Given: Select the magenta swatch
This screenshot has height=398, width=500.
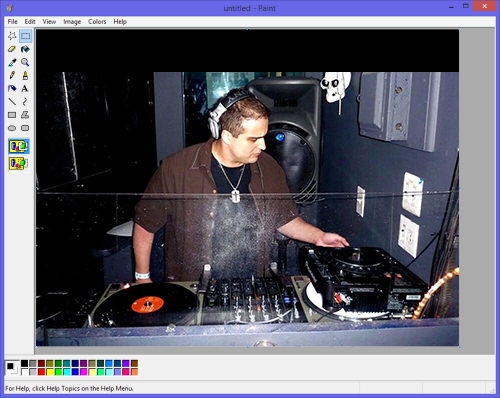Looking at the screenshot, I should tap(84, 372).
